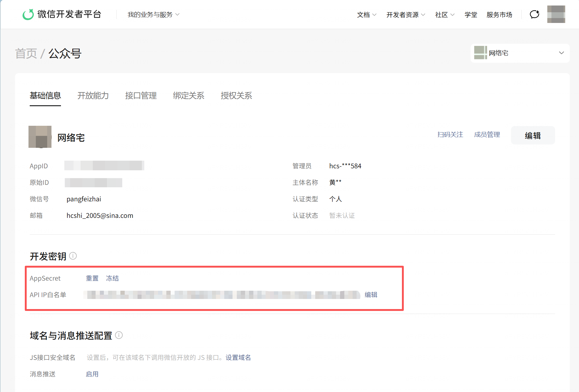Click the email hcshi_2005@sina.com

(x=100, y=215)
